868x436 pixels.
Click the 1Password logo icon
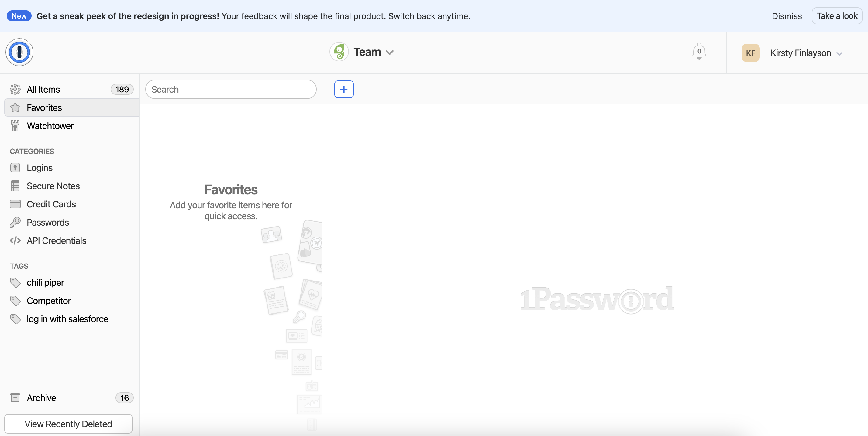pos(19,52)
